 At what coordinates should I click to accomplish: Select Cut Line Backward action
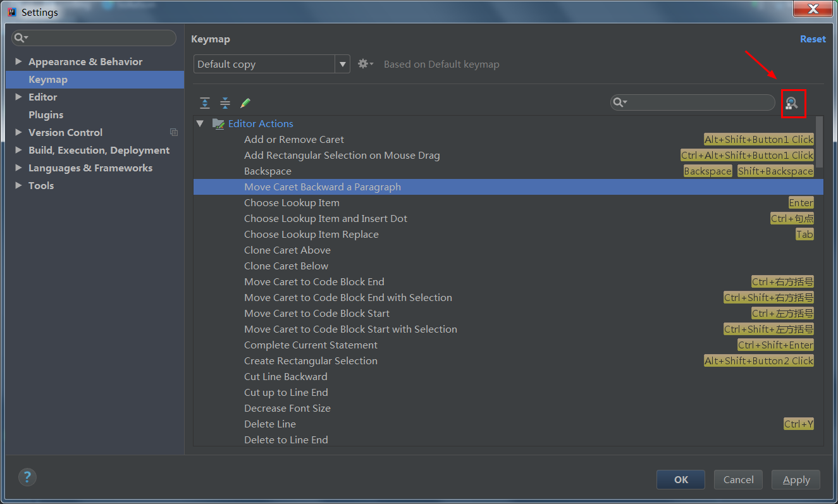pos(286,376)
